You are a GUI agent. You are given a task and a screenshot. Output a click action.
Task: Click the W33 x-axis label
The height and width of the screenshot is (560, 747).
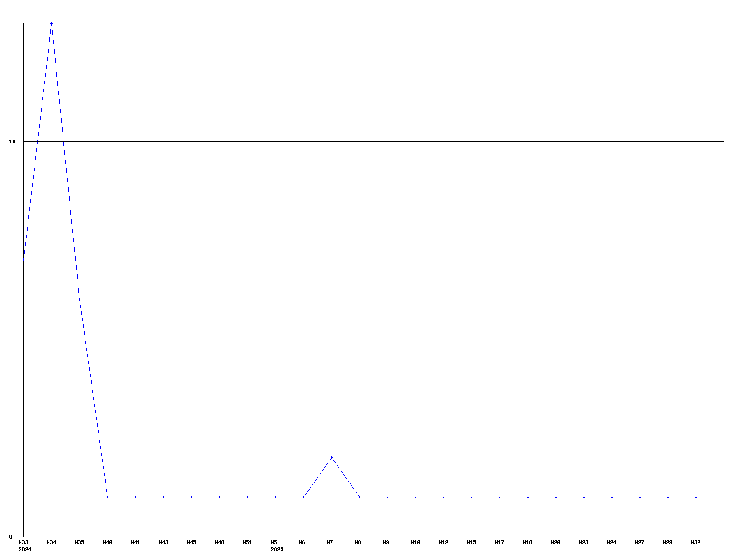coord(23,542)
